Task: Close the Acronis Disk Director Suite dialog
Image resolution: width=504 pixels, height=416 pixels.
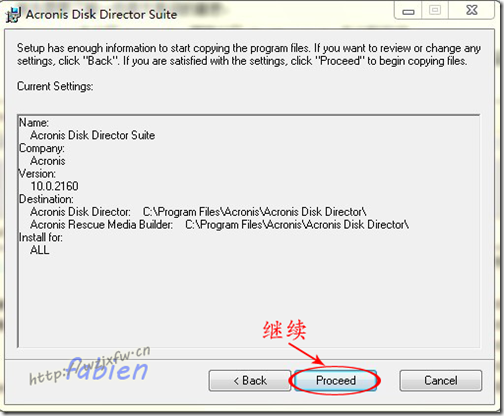Action: coord(471,11)
